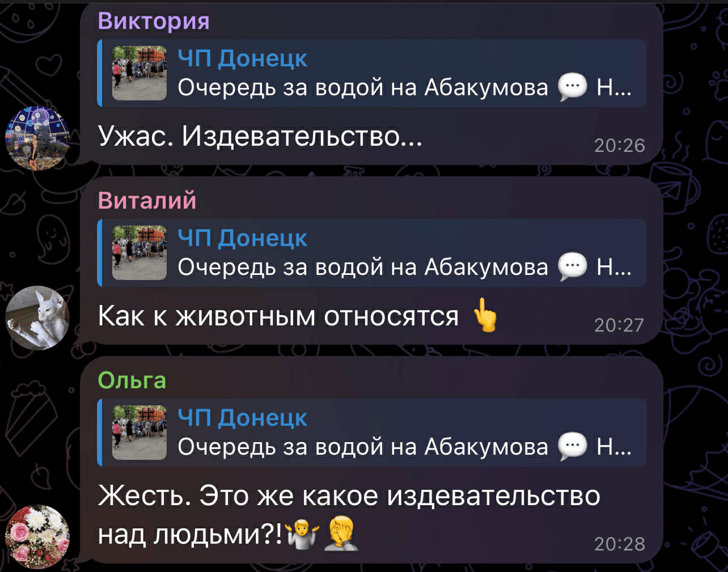Click the facepalm emoji in Ольга's message

341,534
